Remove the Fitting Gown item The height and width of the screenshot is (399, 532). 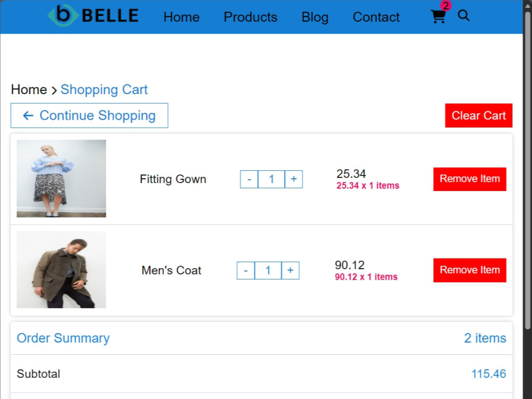470,179
